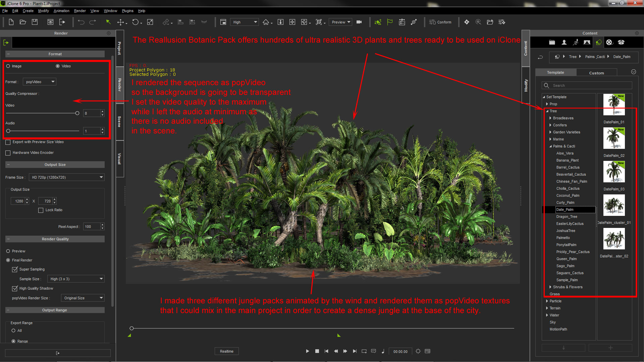The image size is (644, 362).
Task: Click the camera record icon beside Preview
Action: point(359,22)
